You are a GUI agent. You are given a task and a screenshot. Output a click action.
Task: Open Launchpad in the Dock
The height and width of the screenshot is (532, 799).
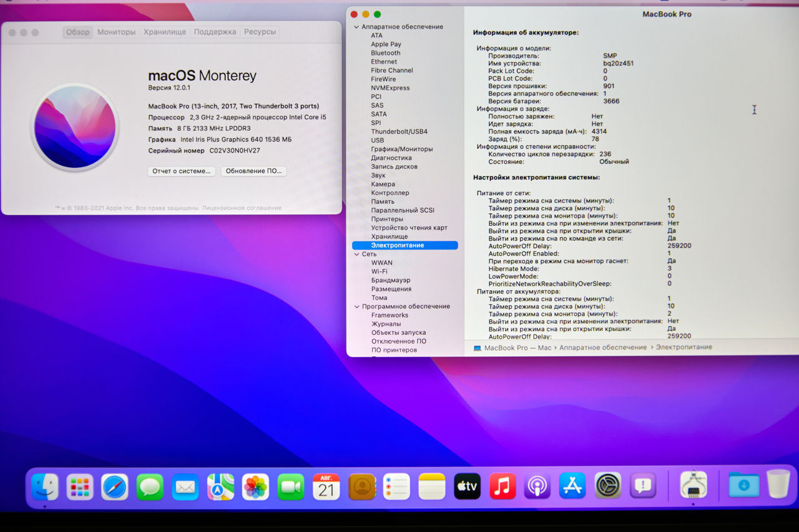click(80, 486)
